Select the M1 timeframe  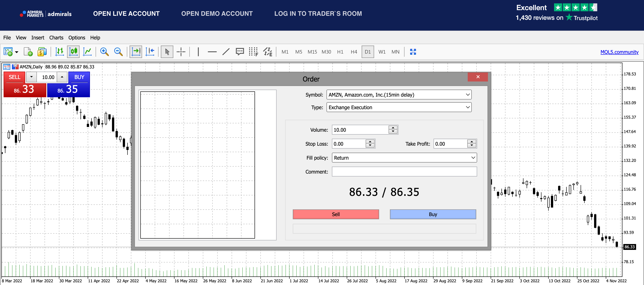285,52
